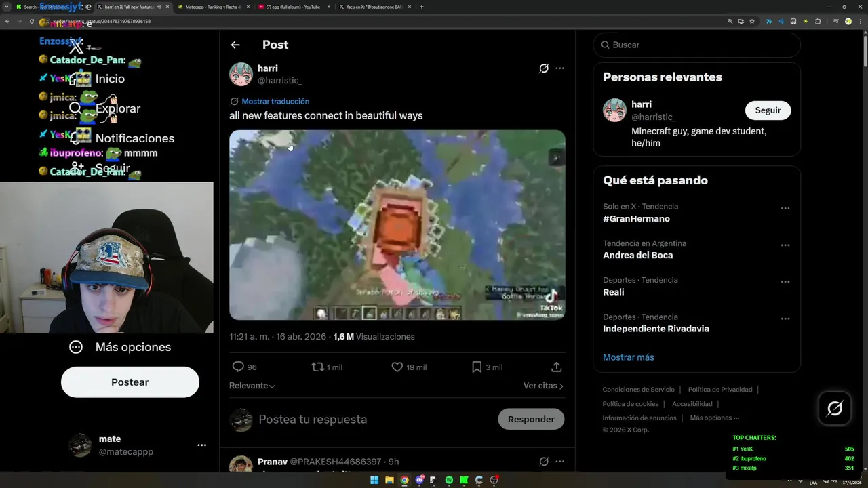Open Más opciones in sidebar
Viewport: 868px width, 488px height.
tap(133, 347)
